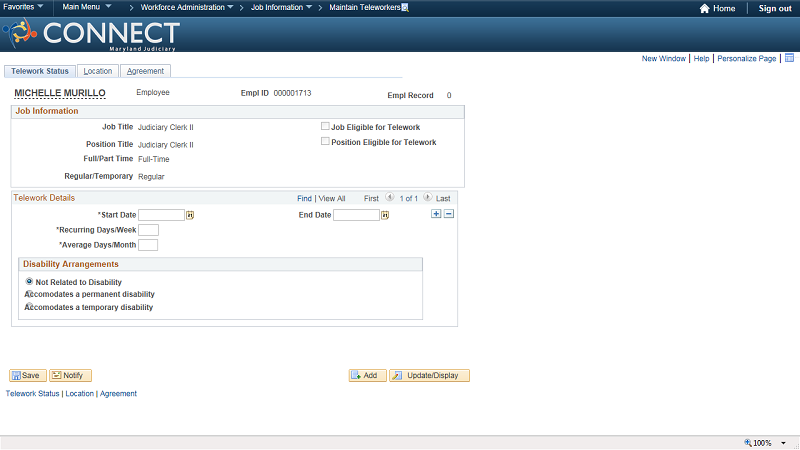Click into the Start Date field
Viewport: 800px width, 450px height.
coord(161,215)
